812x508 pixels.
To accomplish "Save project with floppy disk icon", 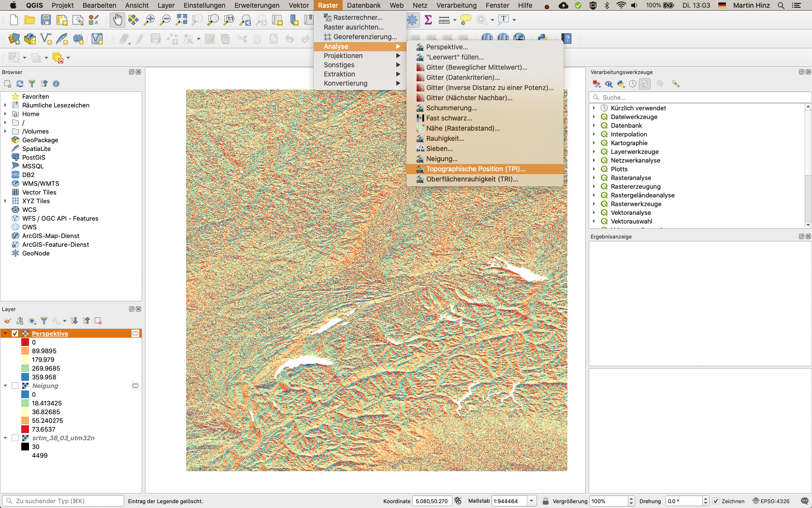I will pyautogui.click(x=46, y=20).
